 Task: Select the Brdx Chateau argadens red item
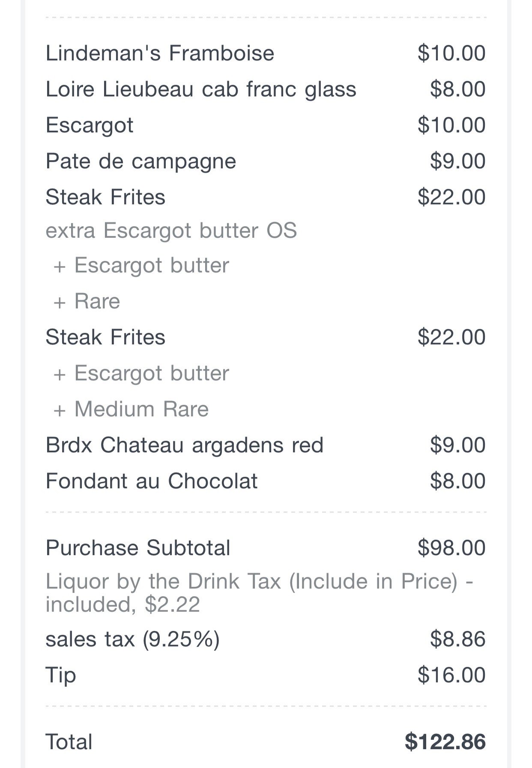click(184, 445)
